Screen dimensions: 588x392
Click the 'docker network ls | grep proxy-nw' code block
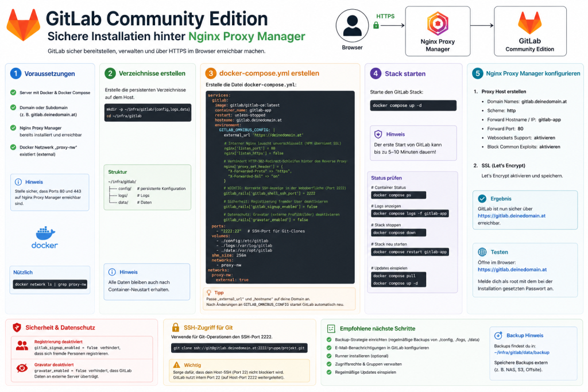click(x=51, y=285)
